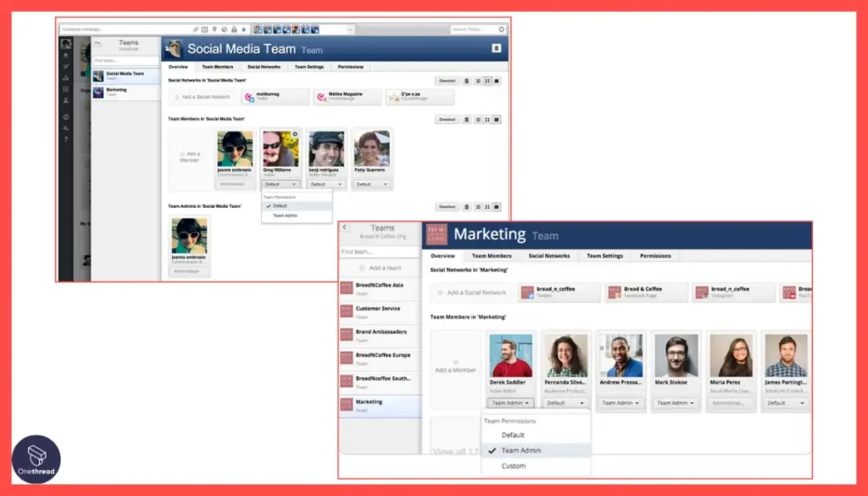The height and width of the screenshot is (496, 868).
Task: Click the location pin icon in compose bar
Action: [214, 30]
